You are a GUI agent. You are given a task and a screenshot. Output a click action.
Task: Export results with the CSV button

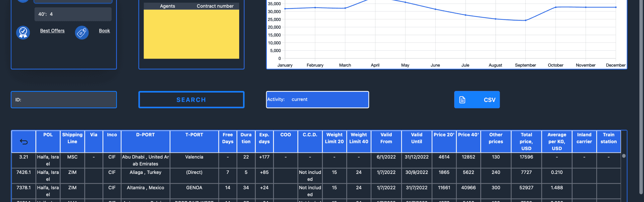[477, 100]
